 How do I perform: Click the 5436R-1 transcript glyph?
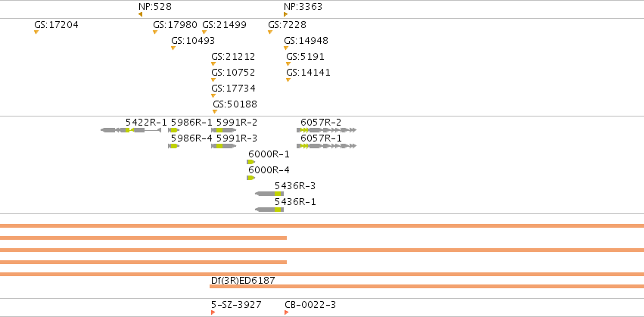269,210
